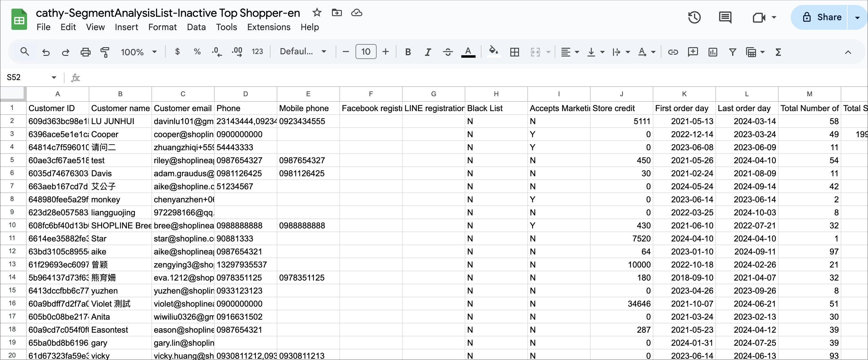The width and height of the screenshot is (868, 360).
Task: Open the Extensions menu
Action: click(x=269, y=27)
